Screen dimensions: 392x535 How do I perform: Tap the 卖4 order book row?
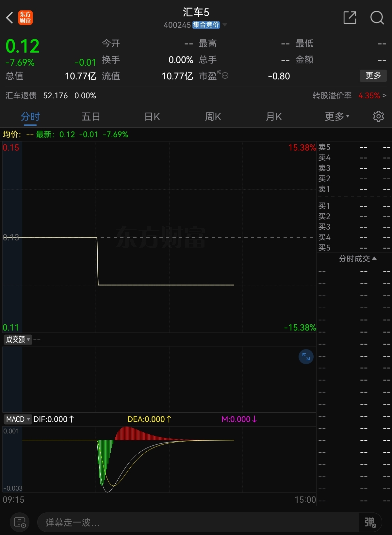354,158
